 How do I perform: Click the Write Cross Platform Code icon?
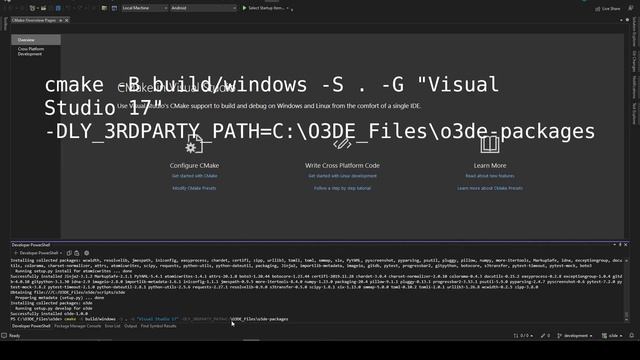342,144
